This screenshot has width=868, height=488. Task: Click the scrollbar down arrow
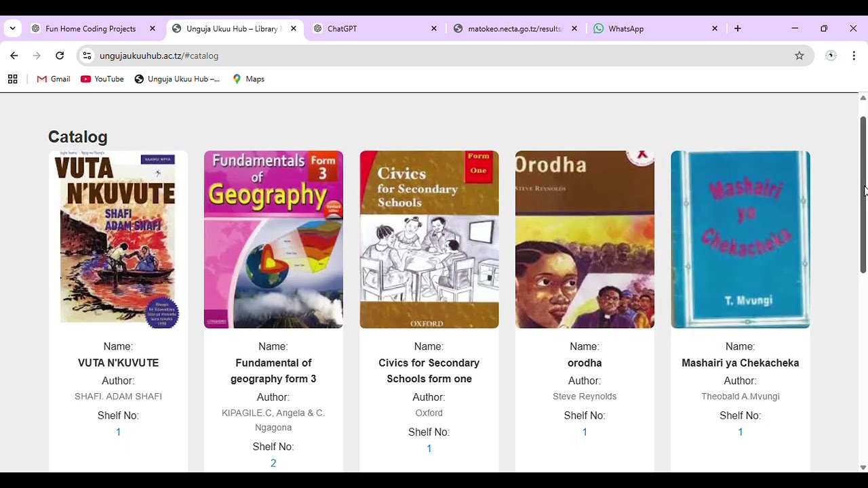pos(863,467)
